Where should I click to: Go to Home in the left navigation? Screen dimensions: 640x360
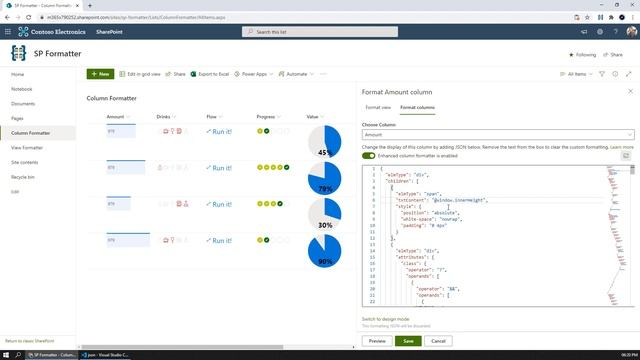tap(18, 74)
